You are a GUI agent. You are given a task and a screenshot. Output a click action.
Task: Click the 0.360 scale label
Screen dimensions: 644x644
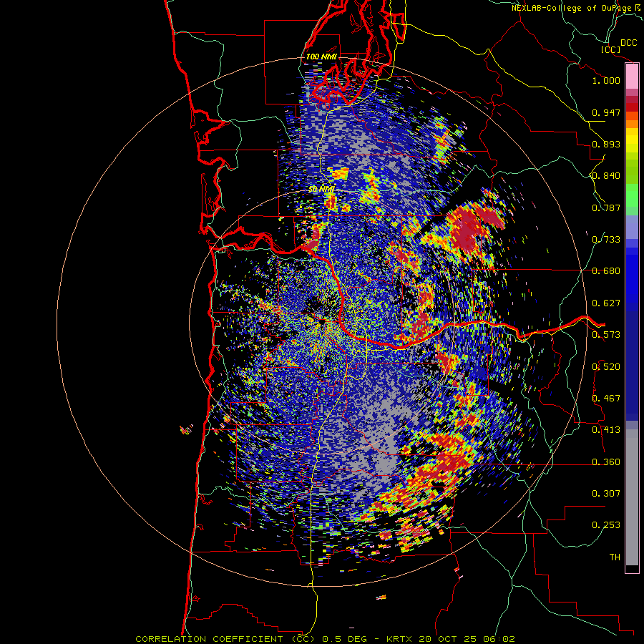coord(606,462)
